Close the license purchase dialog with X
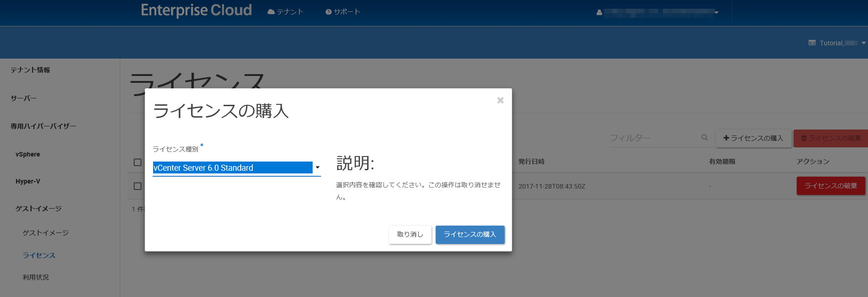The height and width of the screenshot is (297, 868). [501, 100]
